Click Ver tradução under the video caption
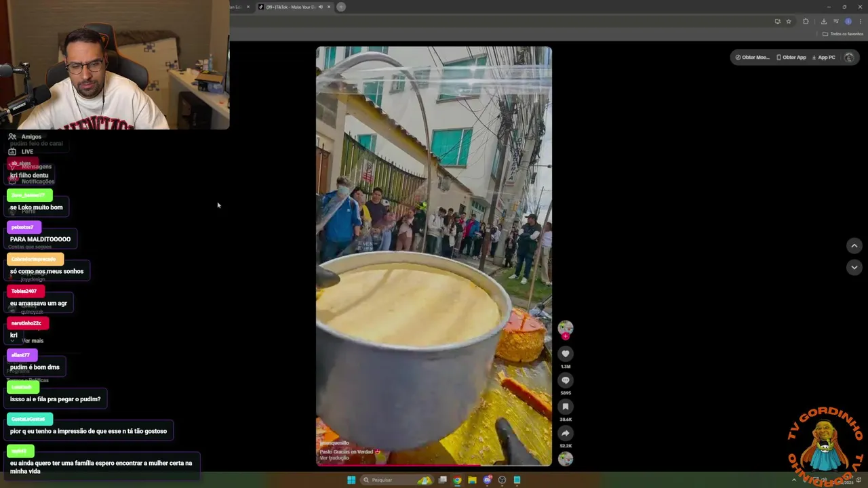Viewport: 868px width, 488px height. pyautogui.click(x=334, y=458)
